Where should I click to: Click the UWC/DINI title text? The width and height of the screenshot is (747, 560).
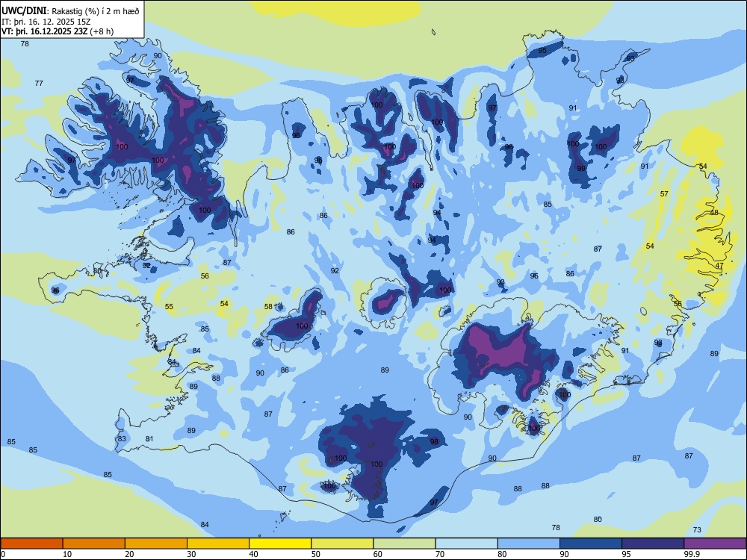point(25,11)
